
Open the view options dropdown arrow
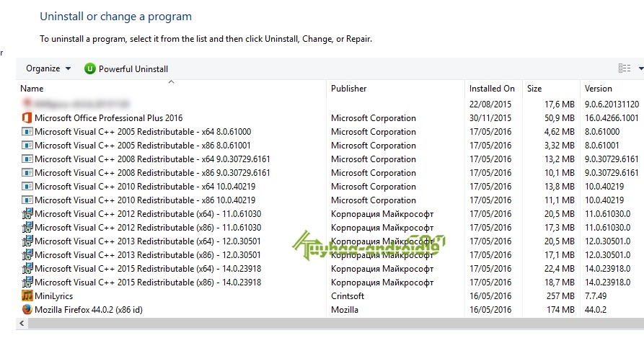click(x=640, y=68)
